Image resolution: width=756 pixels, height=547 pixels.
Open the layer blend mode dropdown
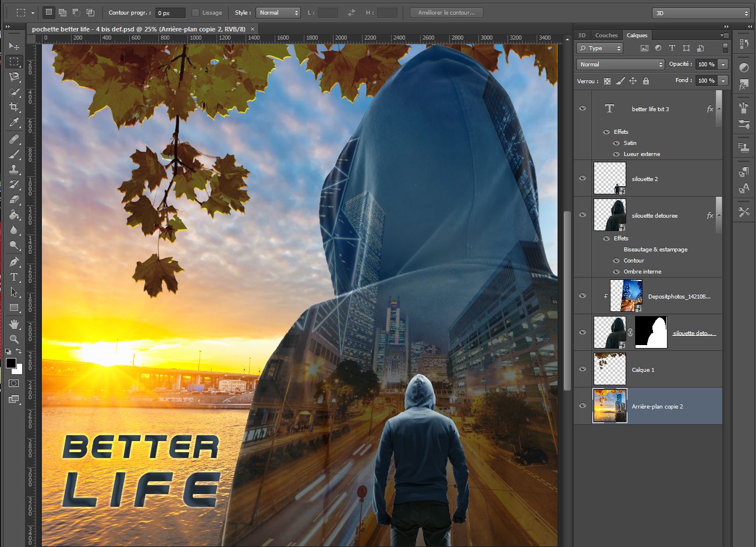pyautogui.click(x=620, y=65)
